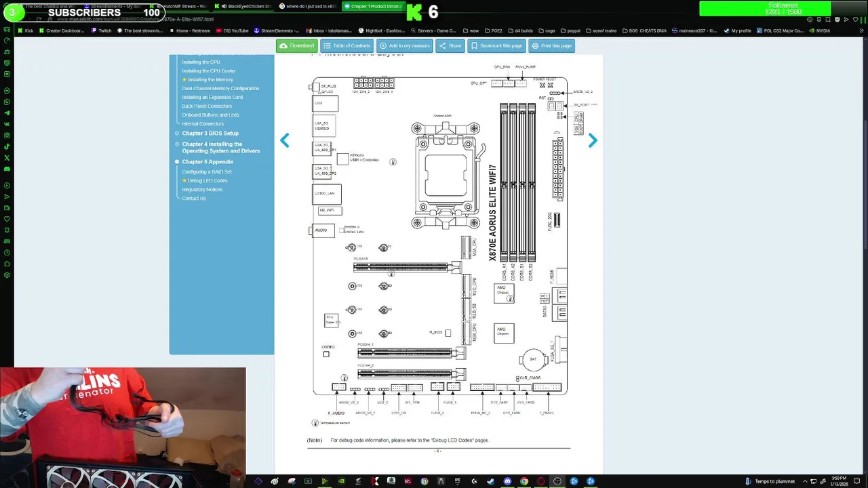Open sidebar settings gear icon

(x=7, y=275)
